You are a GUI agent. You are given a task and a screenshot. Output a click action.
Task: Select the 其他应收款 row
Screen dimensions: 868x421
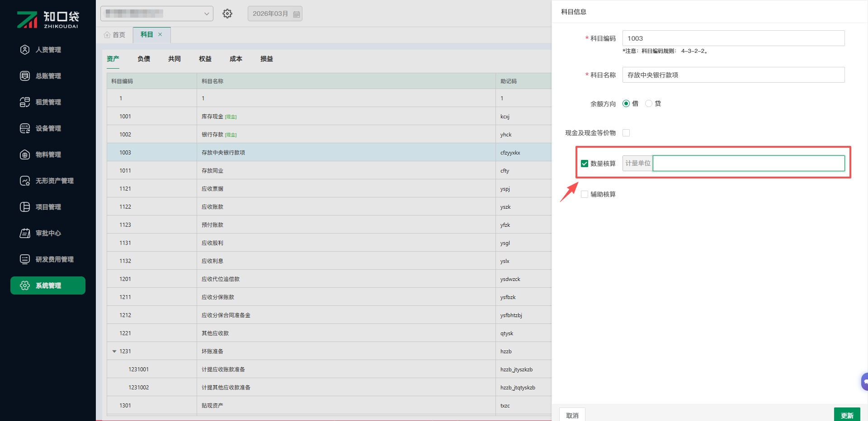[329, 333]
